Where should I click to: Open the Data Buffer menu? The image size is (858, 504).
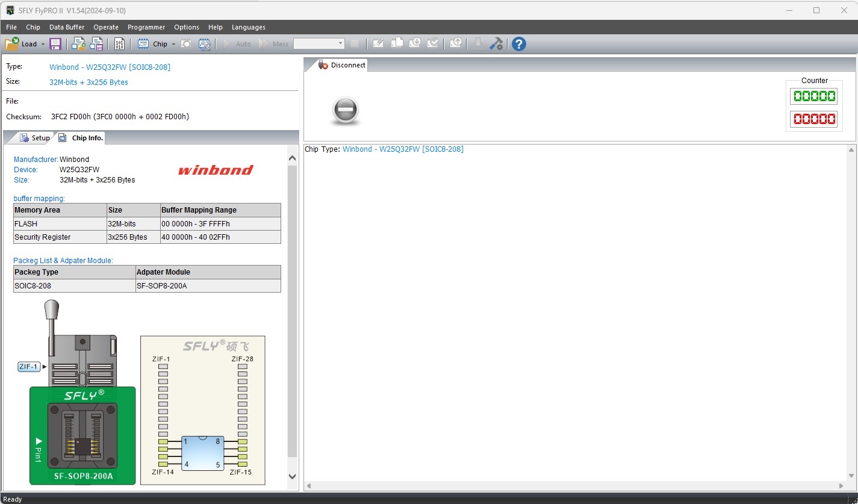click(x=67, y=27)
